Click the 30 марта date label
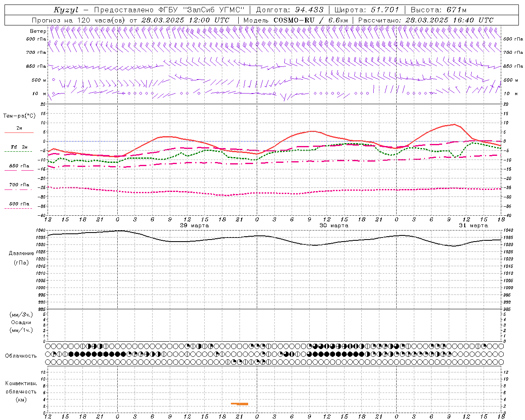 334,226
